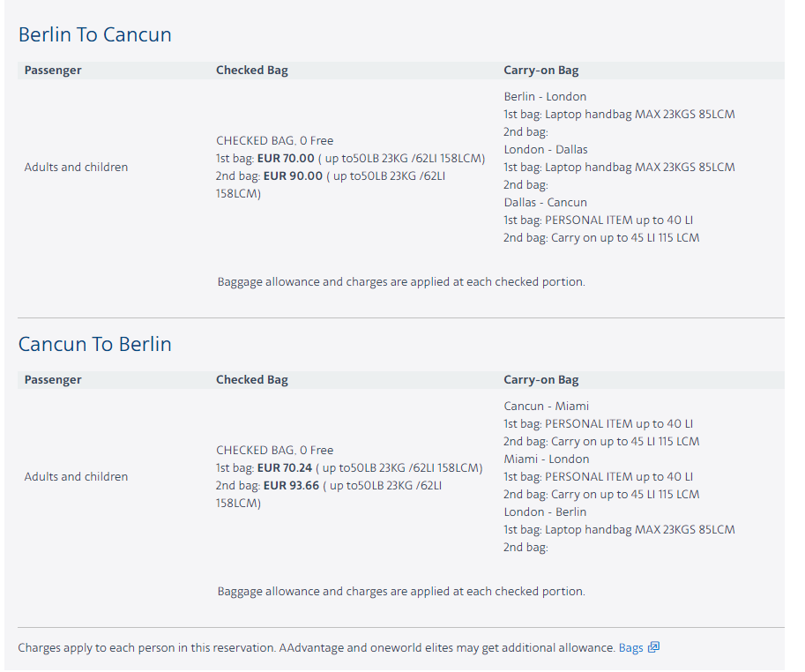Click the Carry-on Bag column header under Berlin To Cancun
805x672 pixels.
(541, 71)
